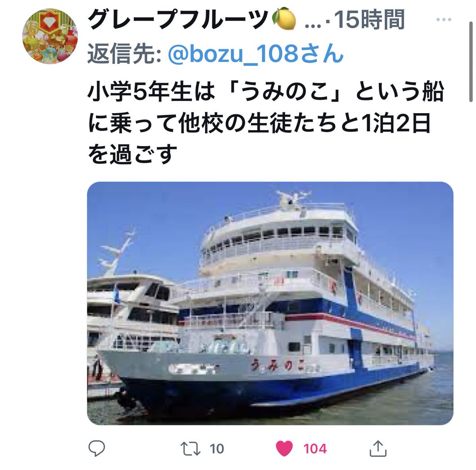Open the @bozu_108 profile link
The image size is (476, 470).
[255, 54]
